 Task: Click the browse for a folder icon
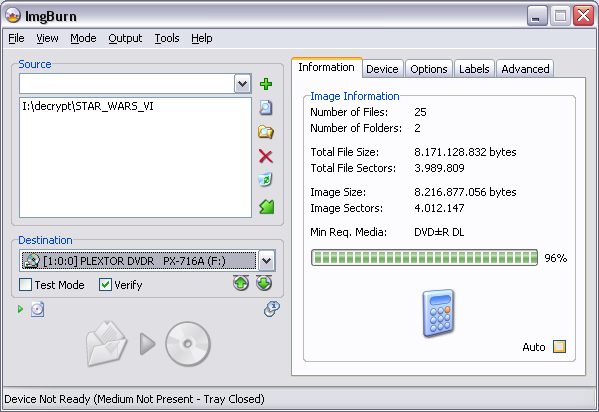[x=266, y=132]
